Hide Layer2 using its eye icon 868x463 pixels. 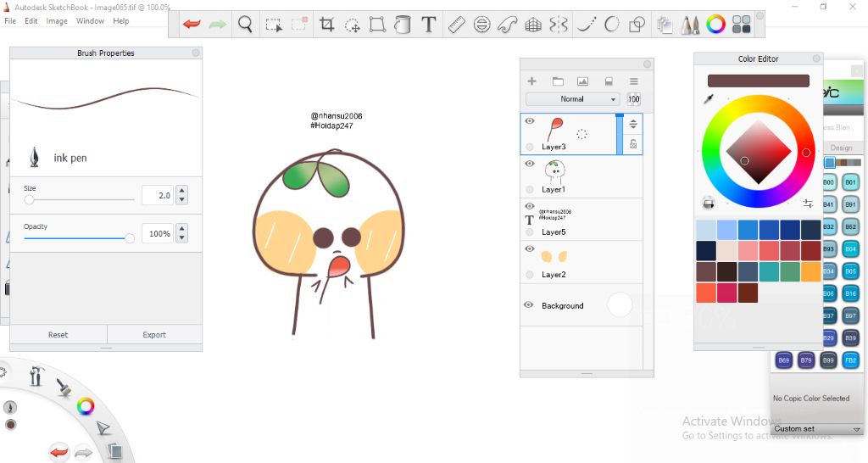coord(529,248)
